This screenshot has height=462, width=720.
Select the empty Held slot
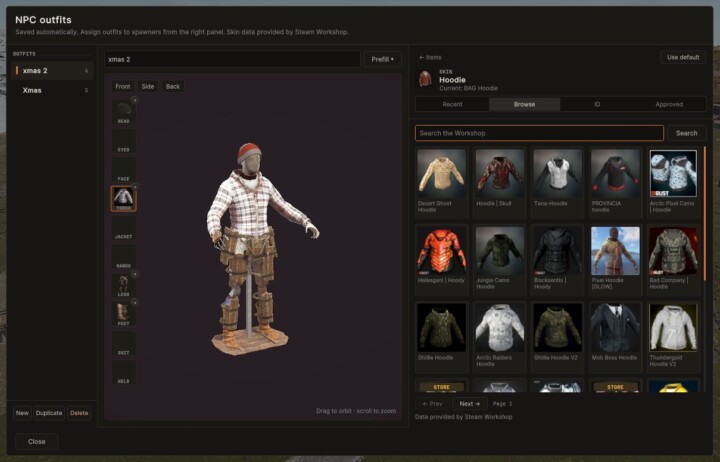[x=124, y=372]
